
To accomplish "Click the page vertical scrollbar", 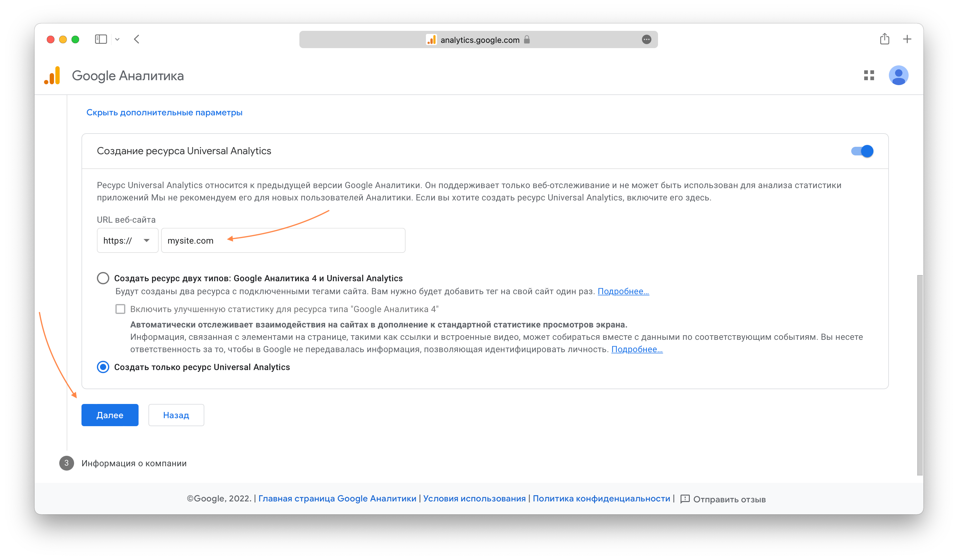I will (920, 375).
